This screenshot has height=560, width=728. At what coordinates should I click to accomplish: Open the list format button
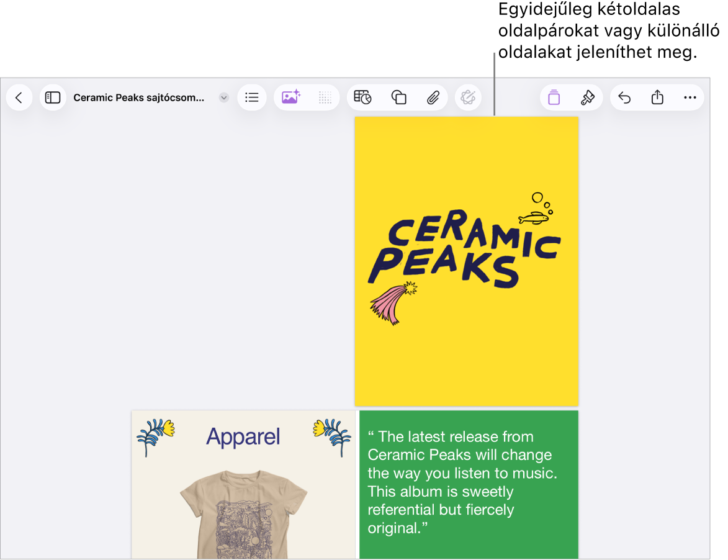click(x=251, y=97)
